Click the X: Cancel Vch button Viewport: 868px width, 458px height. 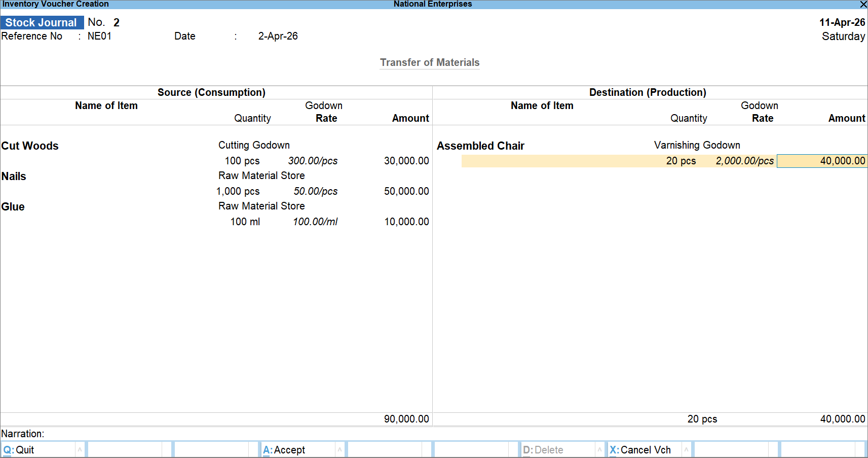point(645,450)
